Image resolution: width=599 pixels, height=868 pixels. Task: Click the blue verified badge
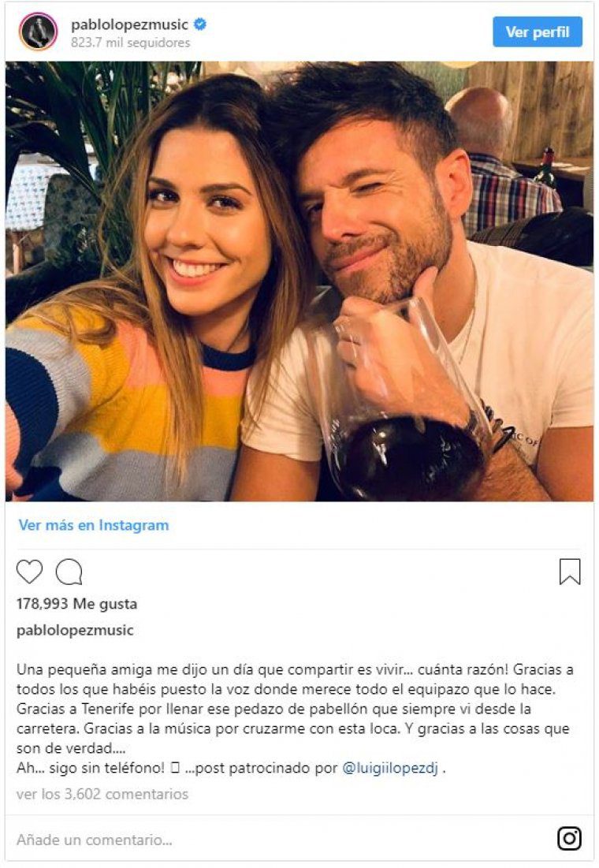tap(200, 24)
